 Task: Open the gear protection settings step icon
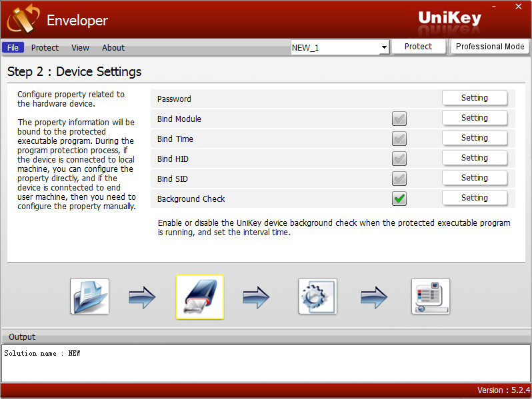click(317, 296)
